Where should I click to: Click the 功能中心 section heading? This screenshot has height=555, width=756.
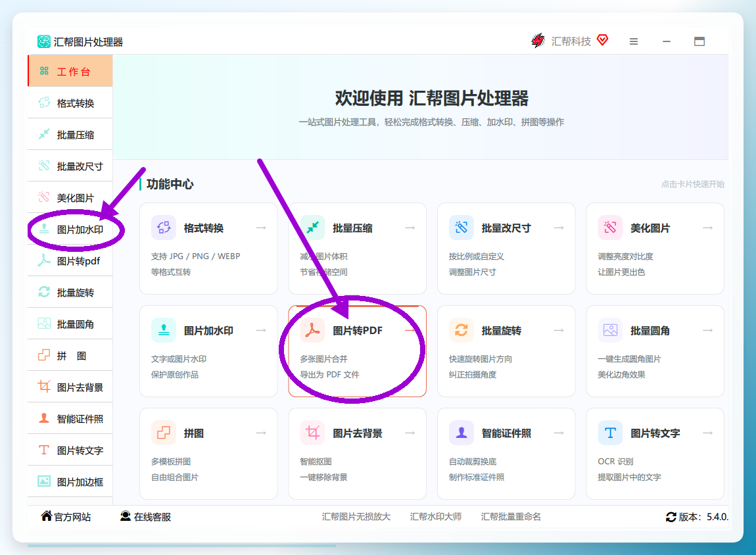click(170, 184)
